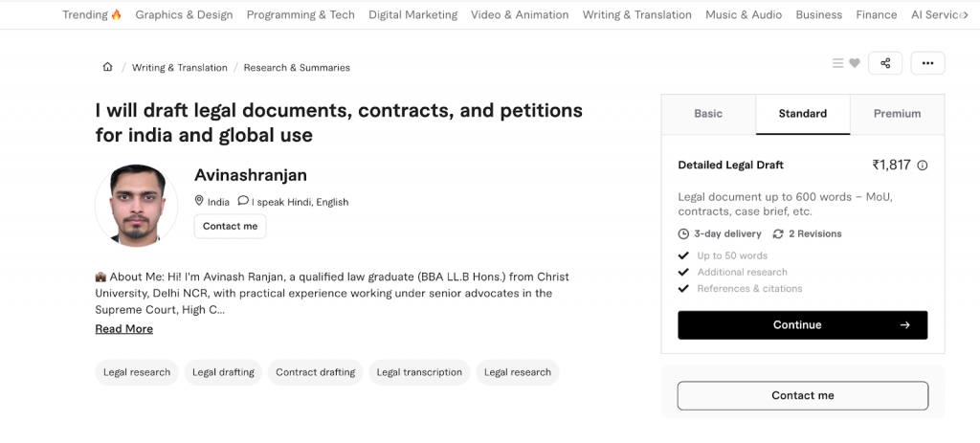Click the price info circle icon
Image resolution: width=980 pixels, height=443 pixels.
click(923, 166)
